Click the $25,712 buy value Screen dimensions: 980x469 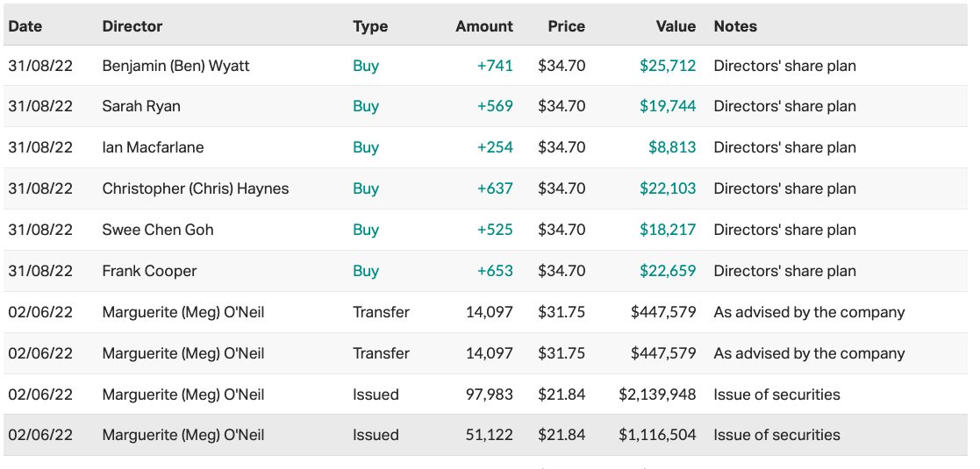click(x=668, y=66)
